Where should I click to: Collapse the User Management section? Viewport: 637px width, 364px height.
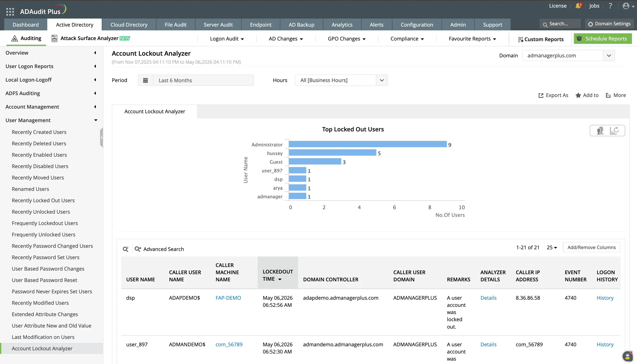tap(51, 120)
